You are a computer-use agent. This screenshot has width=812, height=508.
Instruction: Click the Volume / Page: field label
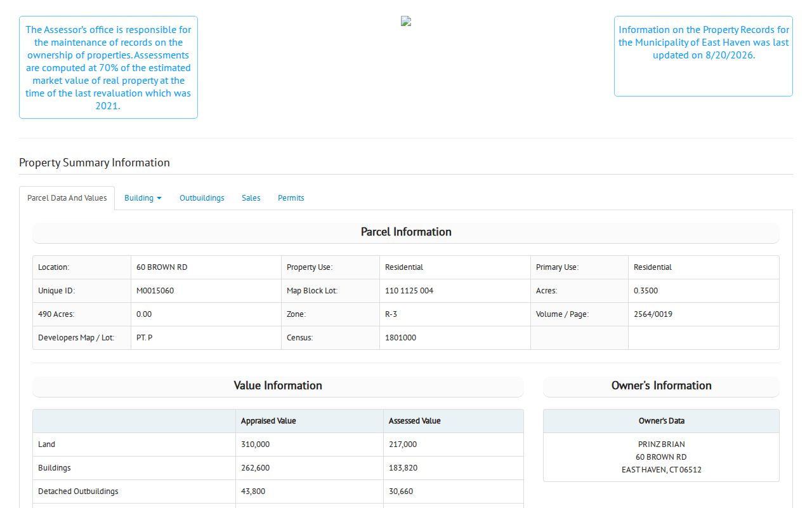pos(562,314)
